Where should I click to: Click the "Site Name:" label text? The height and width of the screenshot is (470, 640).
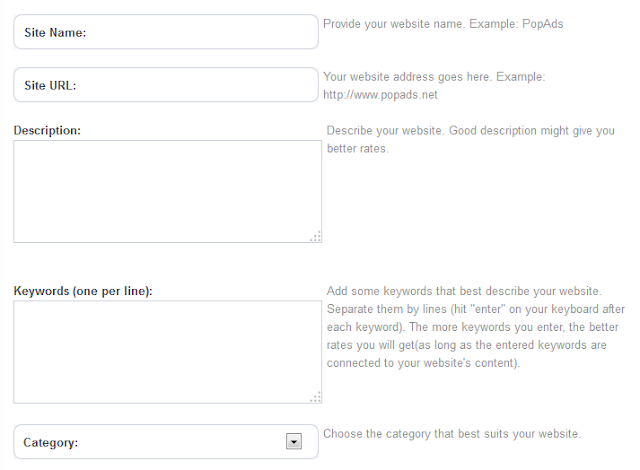(x=55, y=32)
